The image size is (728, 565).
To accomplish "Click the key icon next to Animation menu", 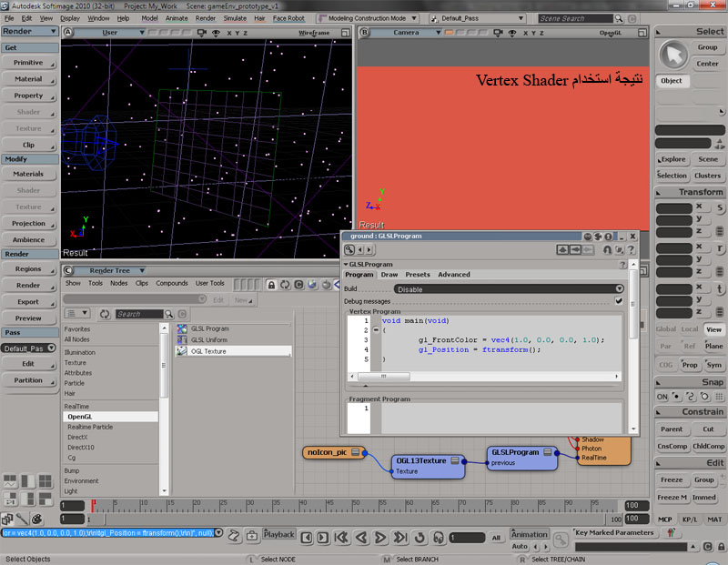I will [561, 540].
